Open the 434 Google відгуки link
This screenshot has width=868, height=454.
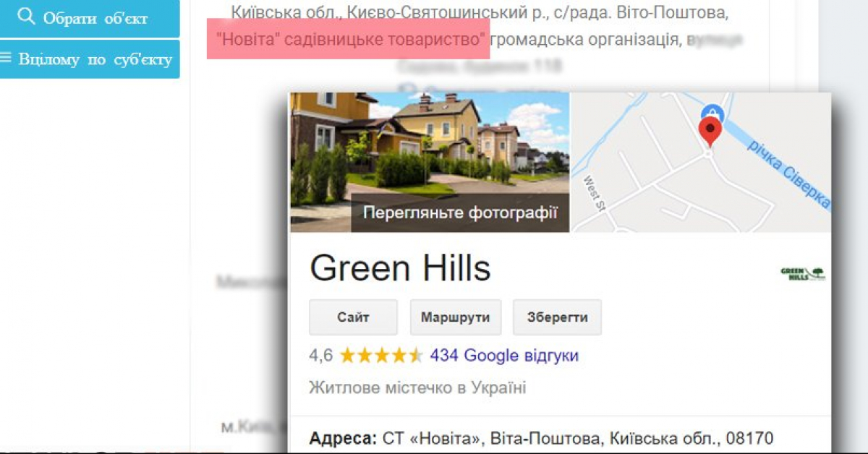(504, 356)
